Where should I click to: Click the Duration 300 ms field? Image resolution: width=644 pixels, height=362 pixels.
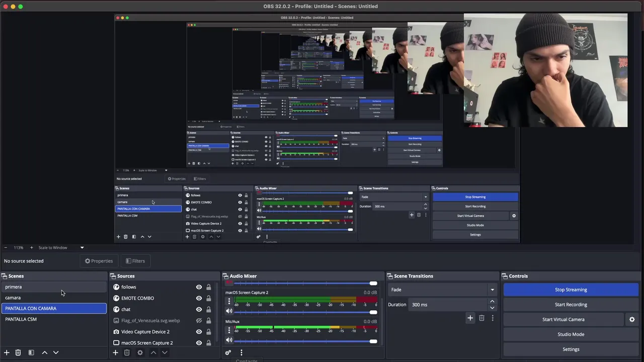point(448,305)
